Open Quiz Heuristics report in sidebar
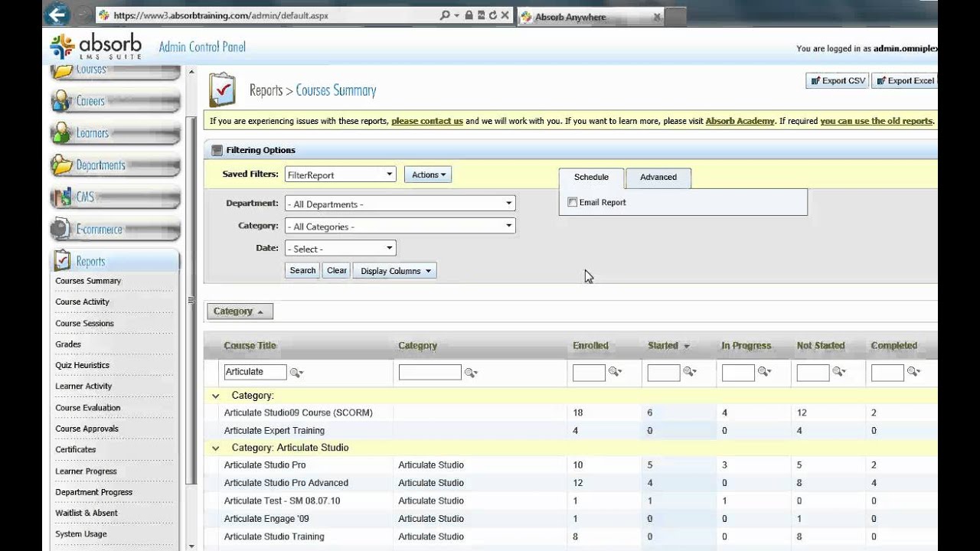The image size is (980, 551). click(82, 365)
